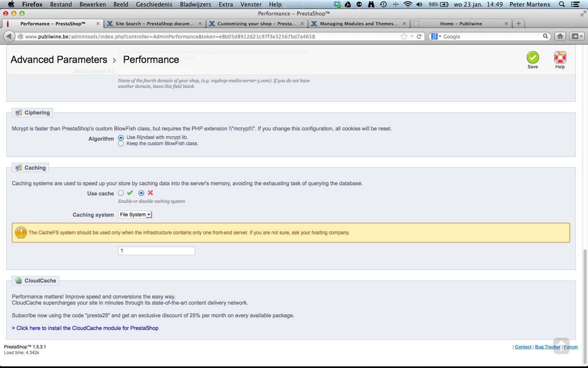Open the Bladwijzers menu
Screen dimensions: 588x368
[x=196, y=4]
